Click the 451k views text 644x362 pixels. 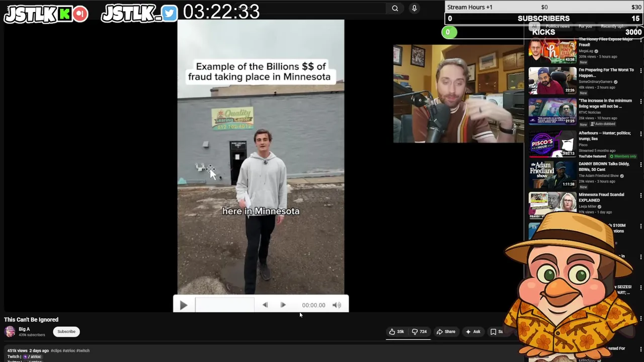(x=17, y=350)
